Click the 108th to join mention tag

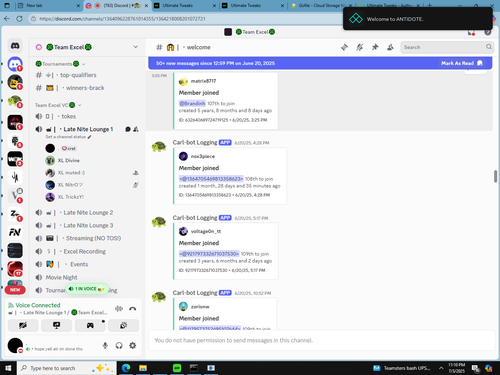(x=211, y=179)
